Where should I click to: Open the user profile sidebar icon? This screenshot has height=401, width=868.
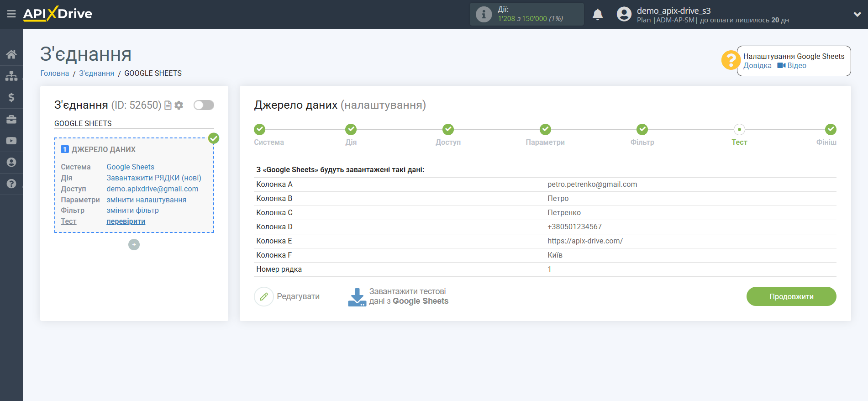[x=11, y=162]
